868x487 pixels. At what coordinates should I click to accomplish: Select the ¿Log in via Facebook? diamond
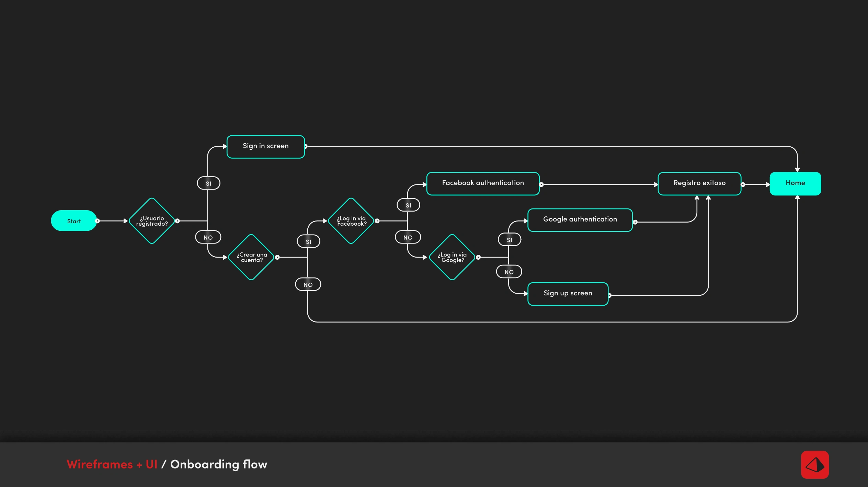click(351, 221)
